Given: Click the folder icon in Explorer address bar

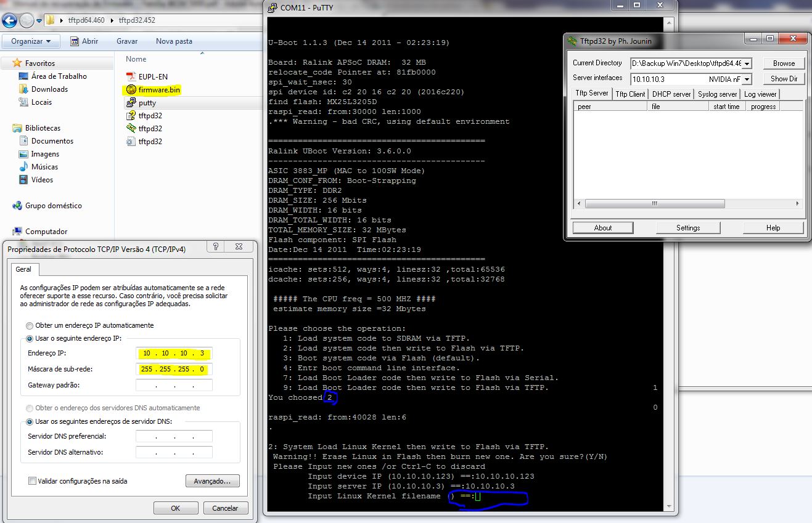Looking at the screenshot, I should (51, 20).
